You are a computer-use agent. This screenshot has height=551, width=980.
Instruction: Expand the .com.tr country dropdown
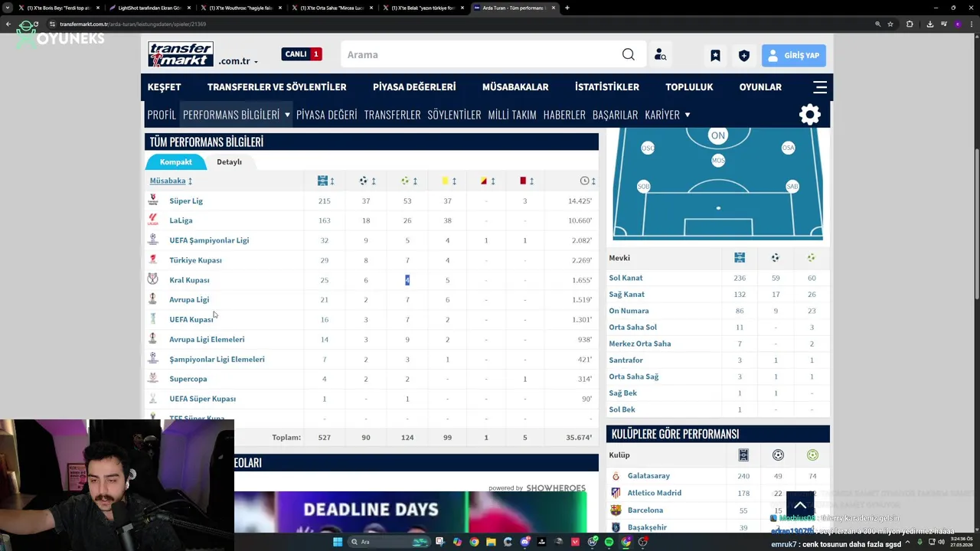(x=238, y=61)
